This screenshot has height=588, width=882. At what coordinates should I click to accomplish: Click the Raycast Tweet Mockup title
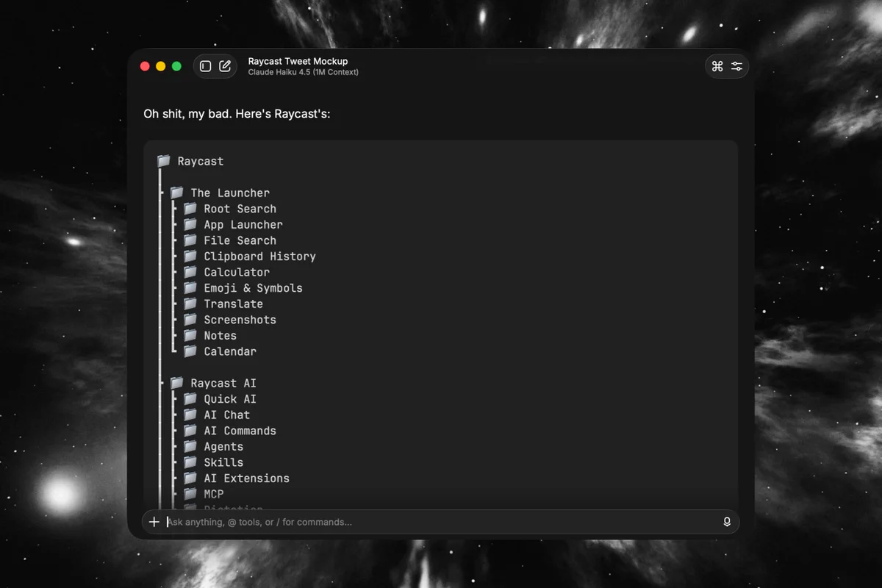(298, 61)
